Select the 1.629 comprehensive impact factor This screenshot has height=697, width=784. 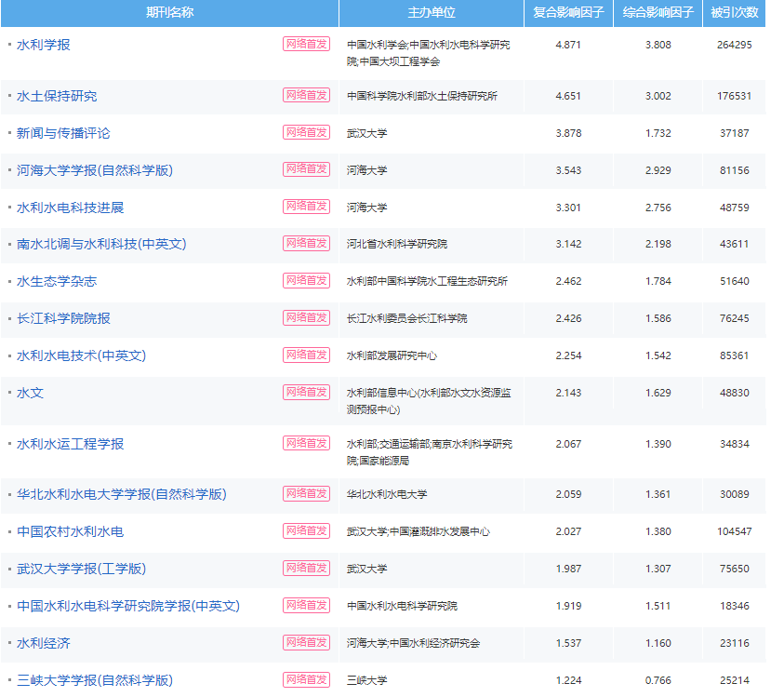tap(658, 393)
